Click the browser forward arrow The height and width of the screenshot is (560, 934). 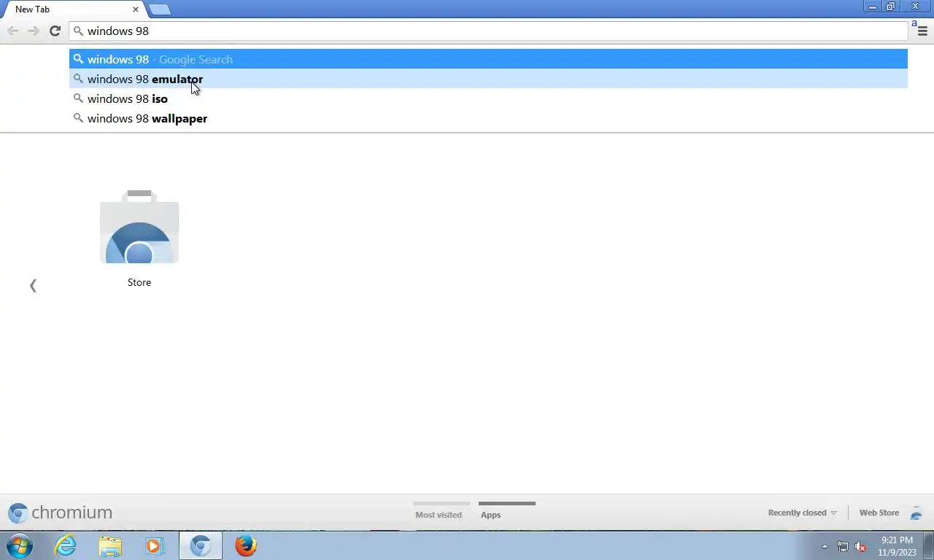tap(34, 31)
